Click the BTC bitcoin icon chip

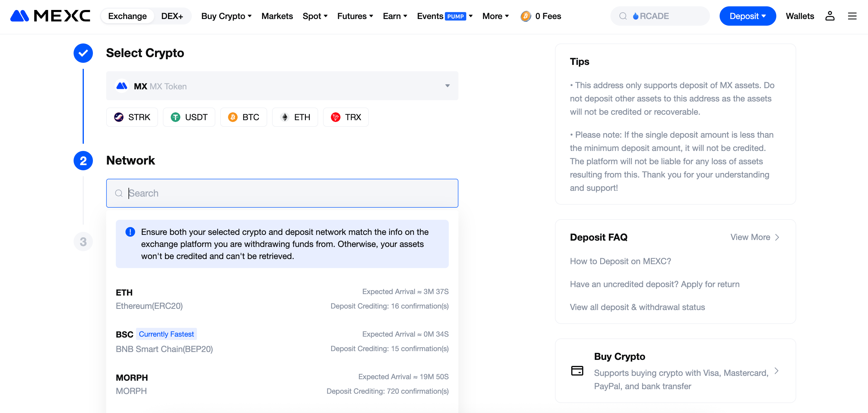(233, 117)
